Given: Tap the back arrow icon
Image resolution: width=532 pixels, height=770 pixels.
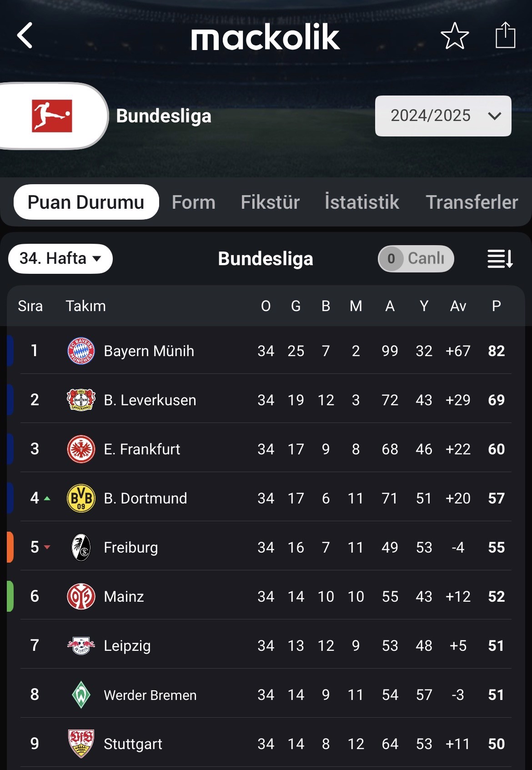Looking at the screenshot, I should click(25, 35).
